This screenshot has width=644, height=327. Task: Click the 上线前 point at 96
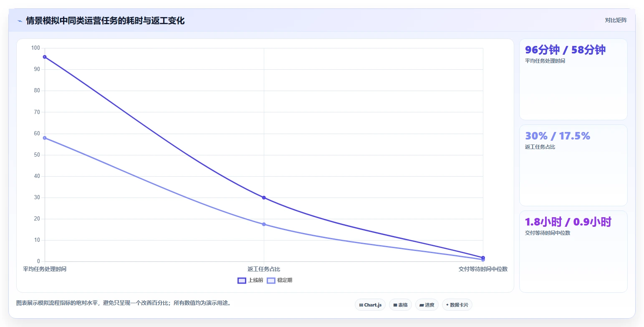[x=45, y=57]
